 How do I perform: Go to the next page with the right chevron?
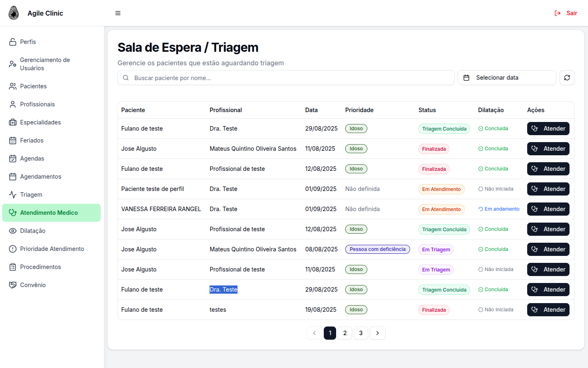click(x=377, y=333)
